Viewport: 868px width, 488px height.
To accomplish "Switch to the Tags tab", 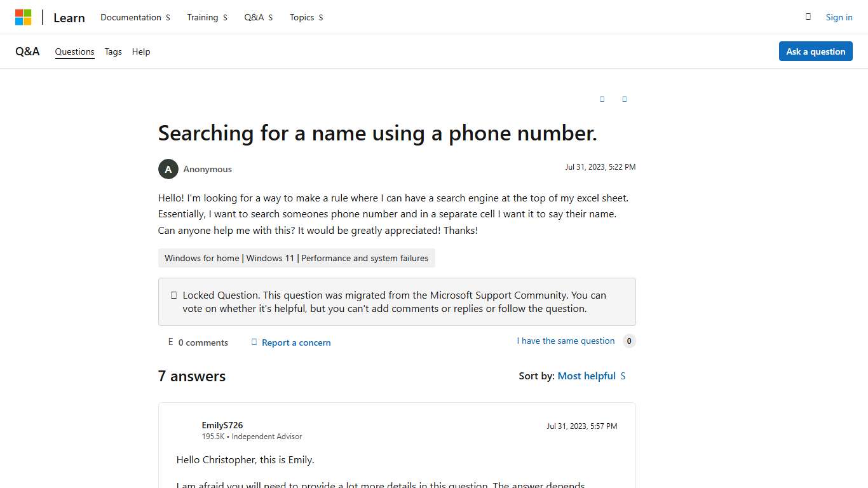I will pos(113,51).
